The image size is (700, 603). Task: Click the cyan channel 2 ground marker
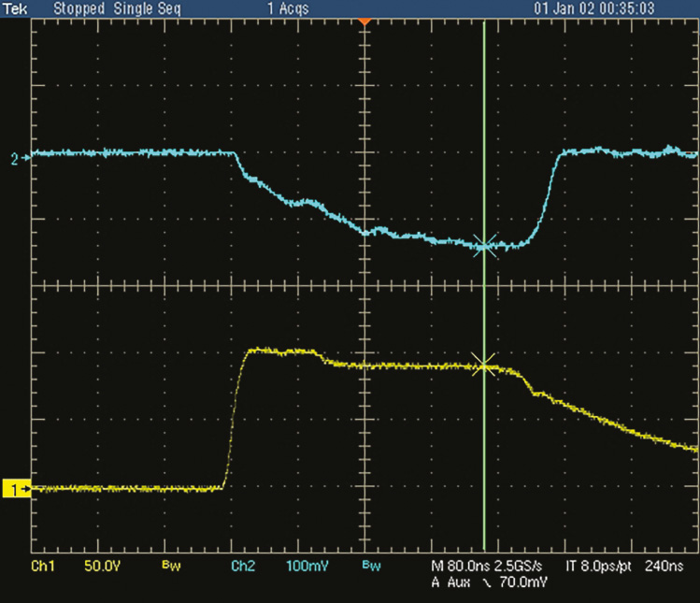16,158
